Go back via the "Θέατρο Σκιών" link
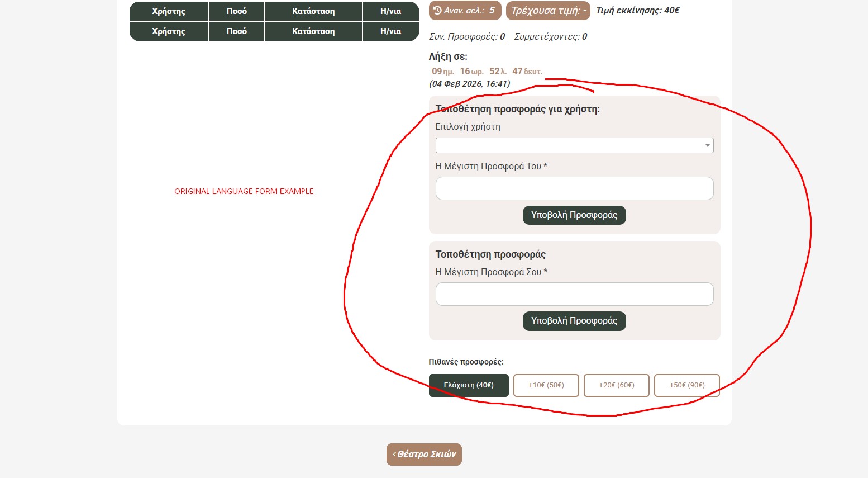This screenshot has width=868, height=478. [x=424, y=455]
